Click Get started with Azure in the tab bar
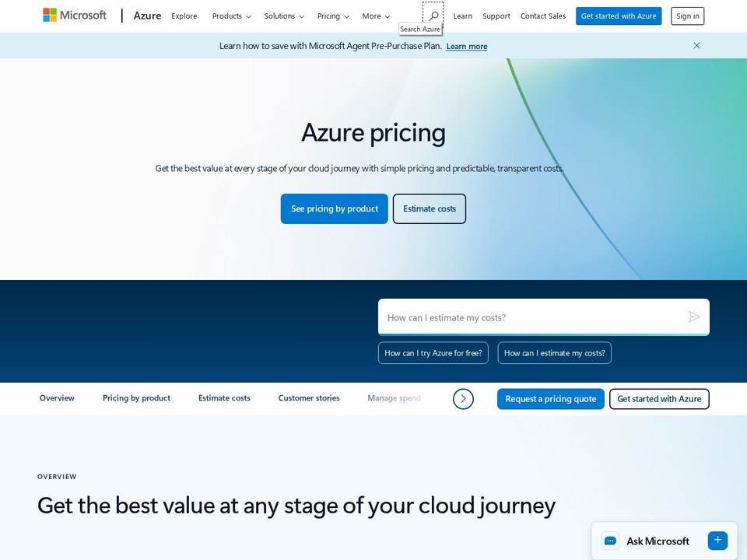Image resolution: width=747 pixels, height=560 pixels. pyautogui.click(x=659, y=399)
